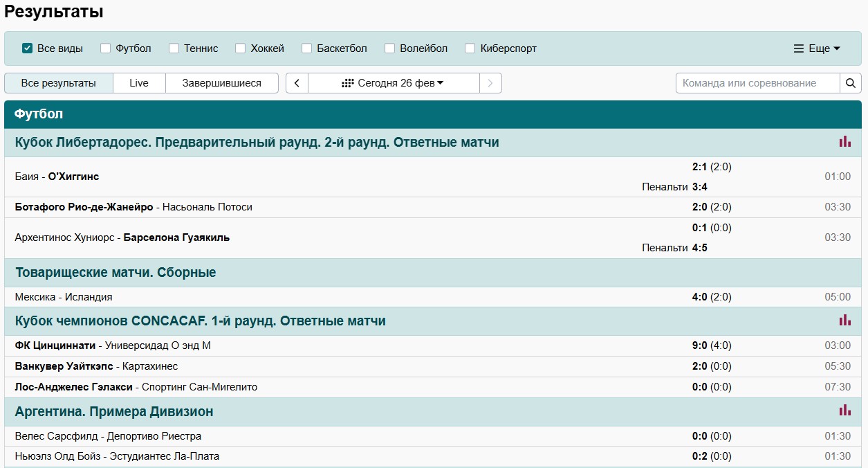The width and height of the screenshot is (868, 468).
Task: Open statistics icon for Кубок Либертадорес
Action: 844,142
